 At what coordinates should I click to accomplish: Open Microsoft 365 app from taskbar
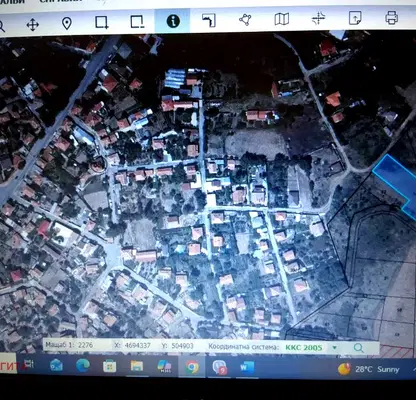[x=164, y=367]
